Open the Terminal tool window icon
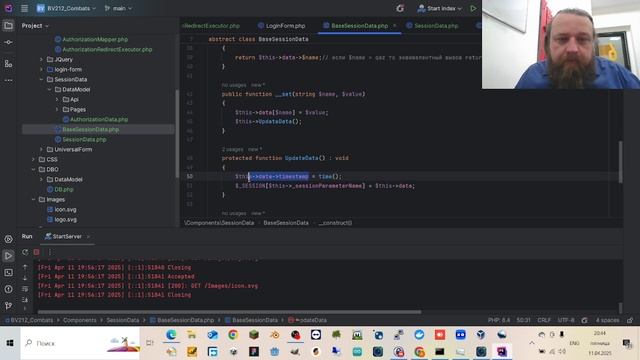 coord(8,273)
